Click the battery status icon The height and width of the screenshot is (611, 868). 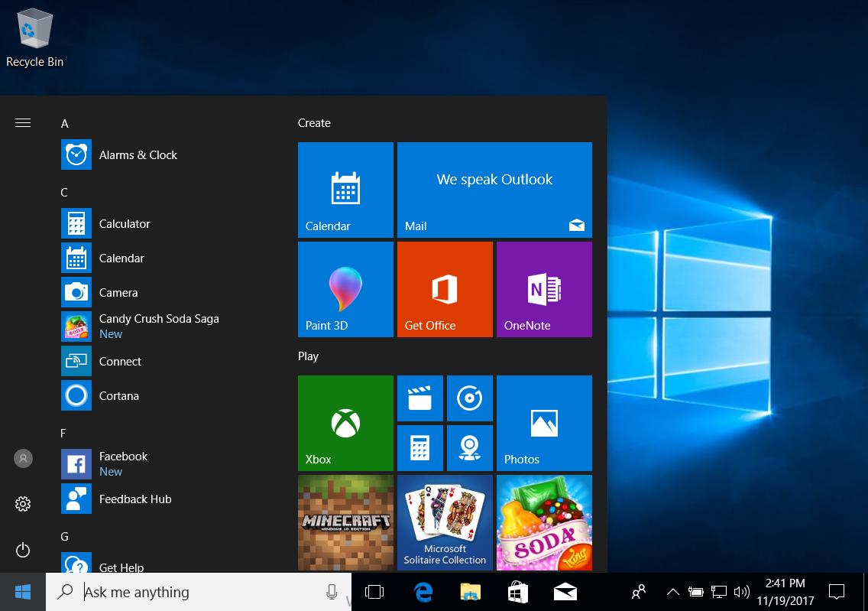[x=696, y=592]
